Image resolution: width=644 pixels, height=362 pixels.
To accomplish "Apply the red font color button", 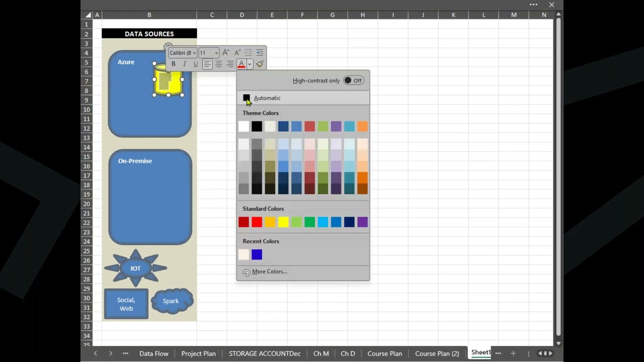I will click(242, 64).
